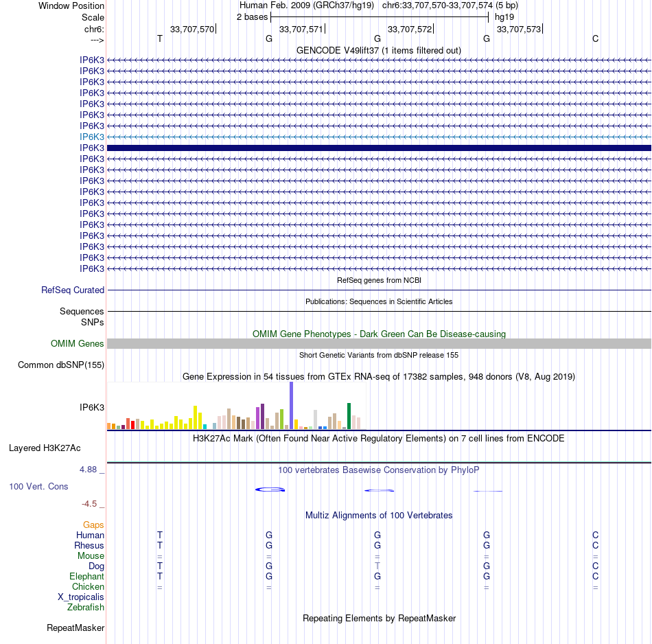652x644 pixels.
Task: Select the Rhesus alignment row label
Action: coord(89,545)
